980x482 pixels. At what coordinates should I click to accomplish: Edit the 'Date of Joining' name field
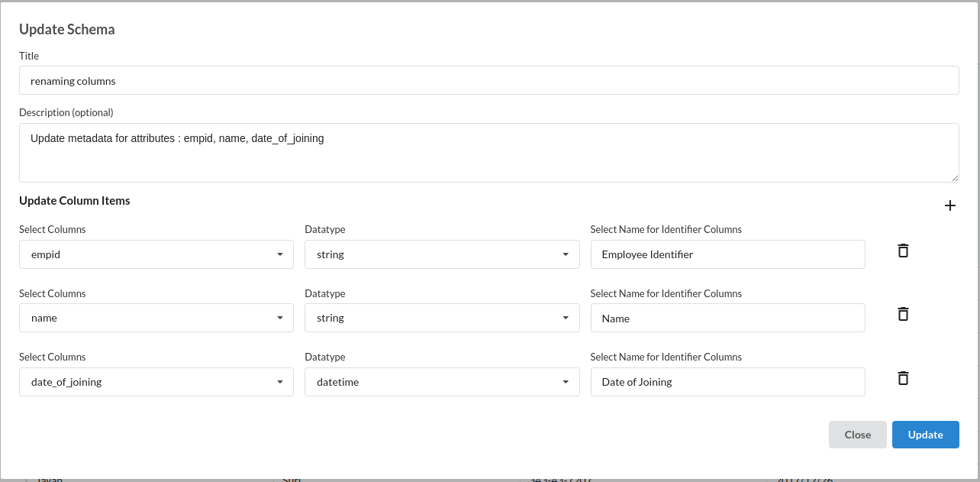(x=728, y=382)
